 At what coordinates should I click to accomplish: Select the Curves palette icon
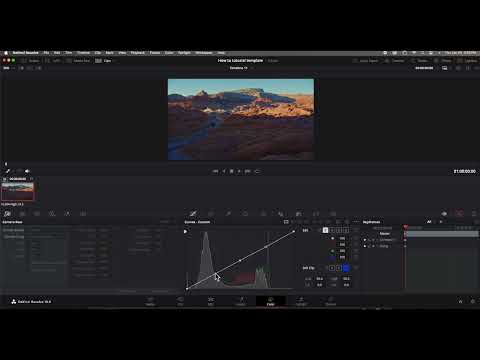click(193, 214)
